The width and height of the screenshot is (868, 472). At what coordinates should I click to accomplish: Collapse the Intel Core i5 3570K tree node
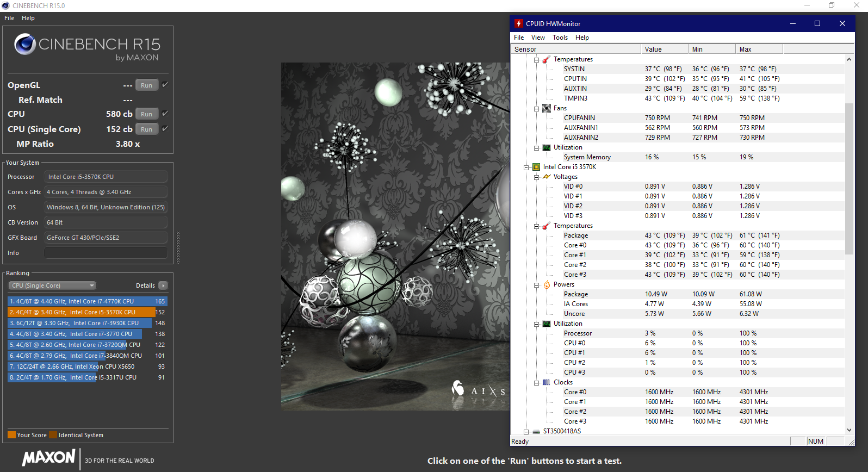click(x=526, y=167)
